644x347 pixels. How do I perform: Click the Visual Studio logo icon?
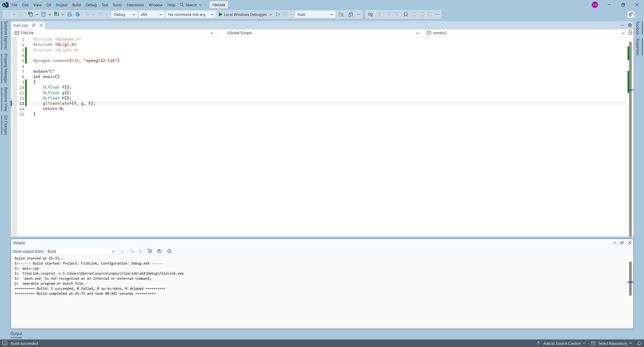tap(5, 5)
